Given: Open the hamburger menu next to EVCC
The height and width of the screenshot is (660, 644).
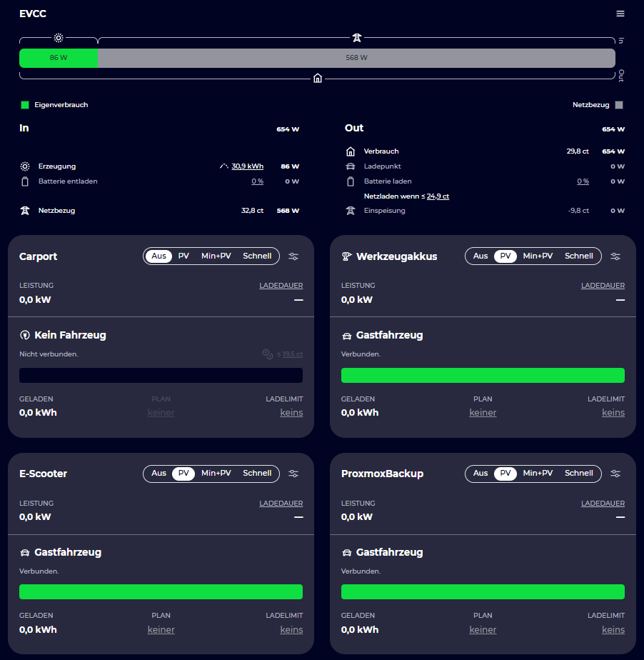Looking at the screenshot, I should [x=620, y=14].
